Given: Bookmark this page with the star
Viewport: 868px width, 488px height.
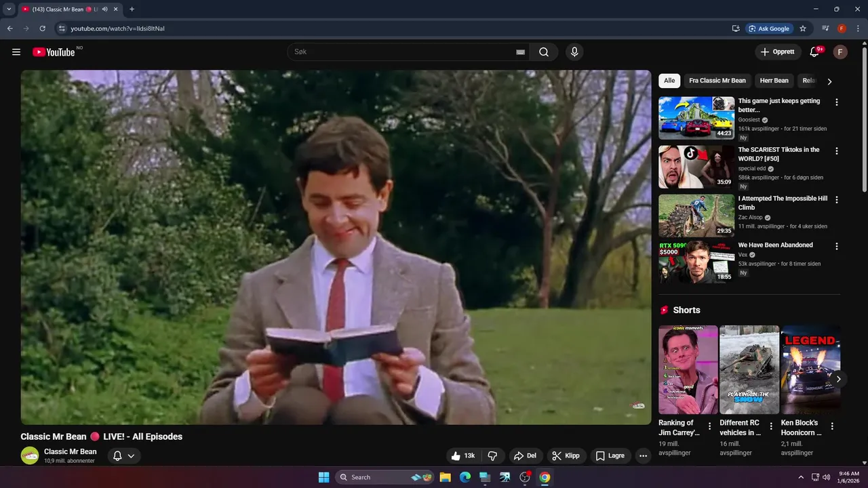Looking at the screenshot, I should tap(803, 28).
